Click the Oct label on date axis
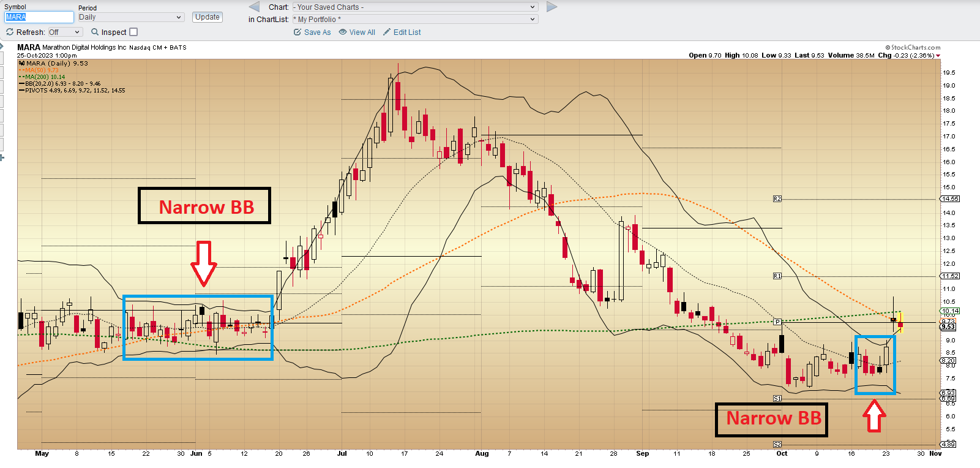Viewport: 980px width, 468px height. click(x=782, y=454)
